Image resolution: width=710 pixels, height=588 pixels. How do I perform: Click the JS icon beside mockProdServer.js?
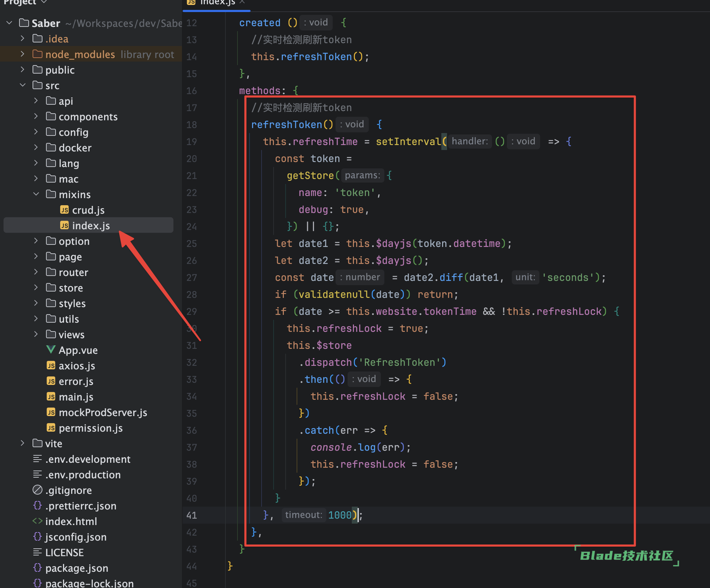tap(51, 412)
